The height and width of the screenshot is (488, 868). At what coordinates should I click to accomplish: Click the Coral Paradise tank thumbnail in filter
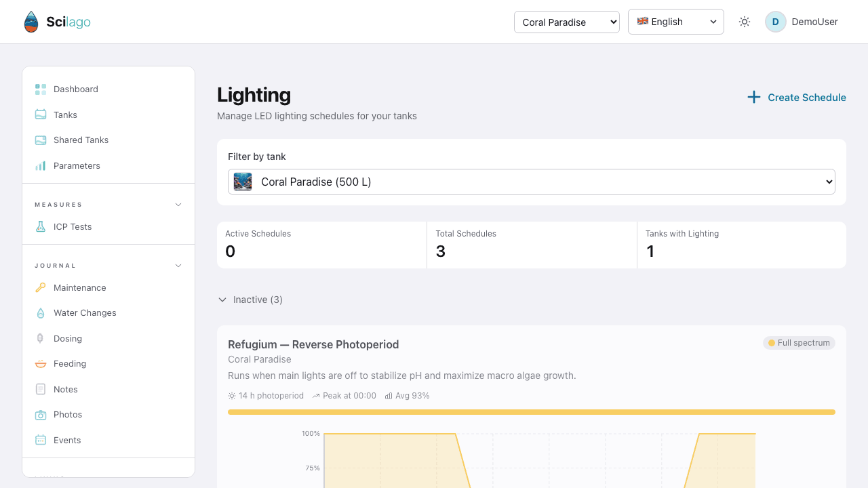pos(243,182)
